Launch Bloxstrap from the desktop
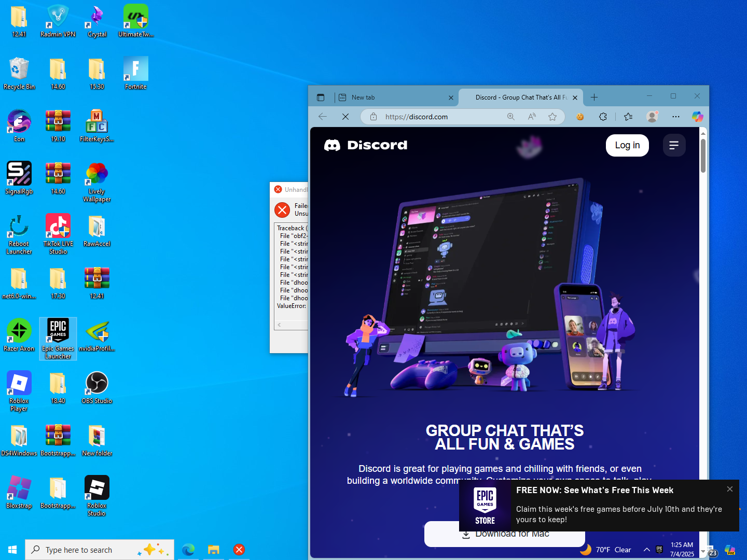This screenshot has width=747, height=560. (x=19, y=493)
